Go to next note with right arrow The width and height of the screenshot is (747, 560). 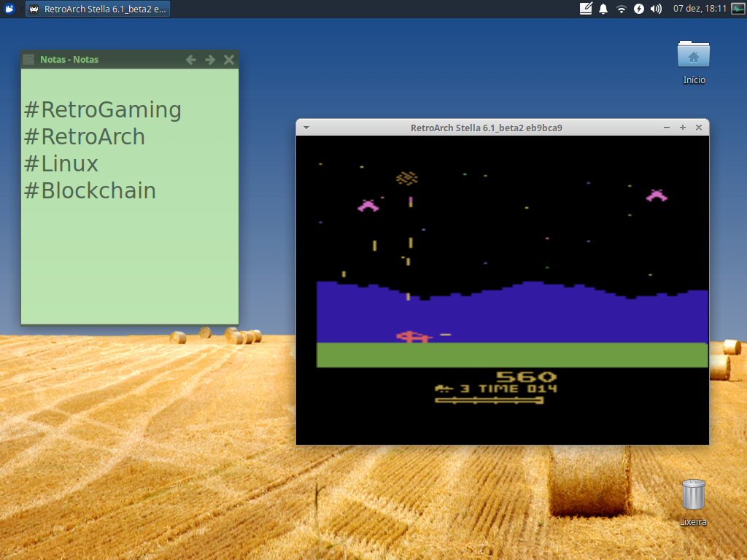tap(210, 60)
